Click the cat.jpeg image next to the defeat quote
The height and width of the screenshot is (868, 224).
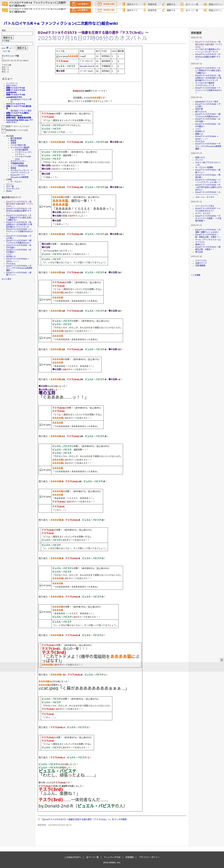point(48,688)
